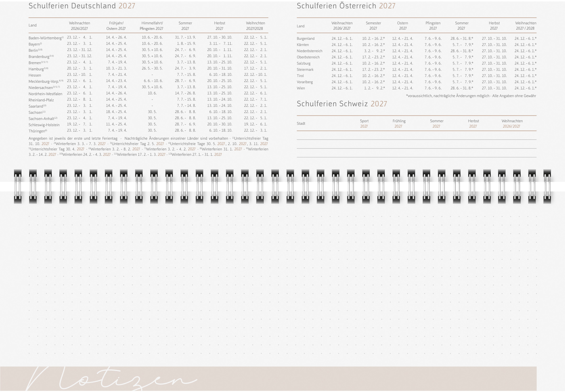Click the Schleswig-Holstein row label

[44, 125]
